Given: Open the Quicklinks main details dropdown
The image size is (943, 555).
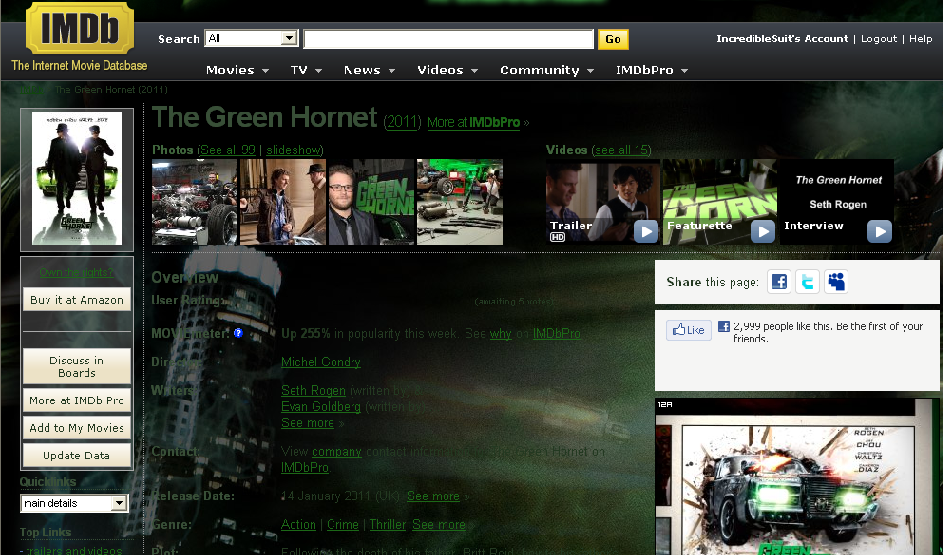Looking at the screenshot, I should pos(74,503).
